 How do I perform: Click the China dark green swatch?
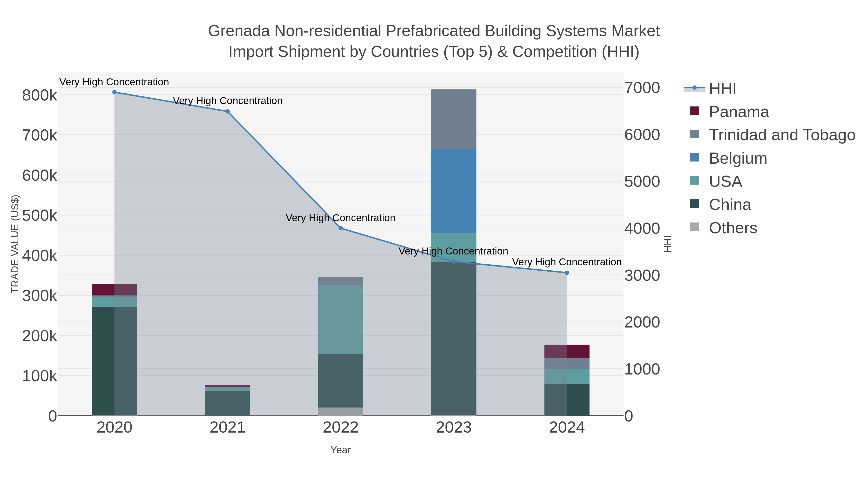(x=694, y=204)
